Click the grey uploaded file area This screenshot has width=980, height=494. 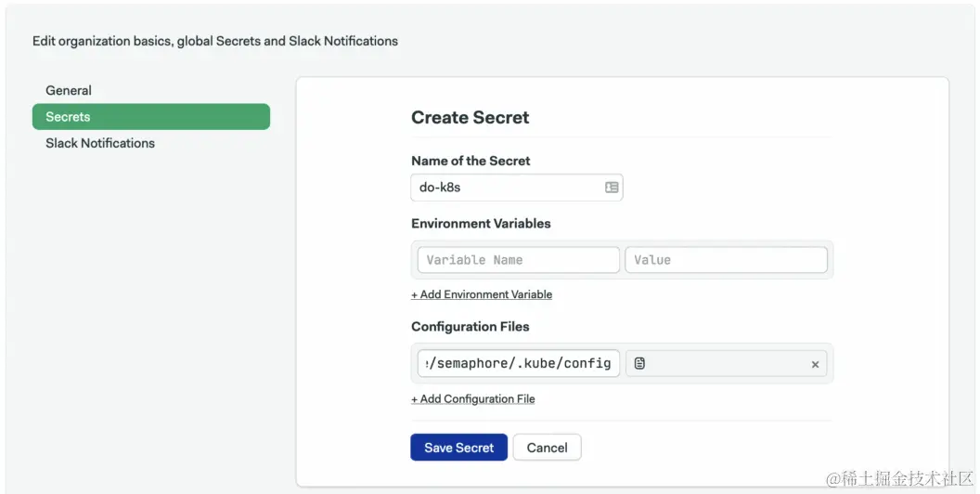(x=724, y=364)
